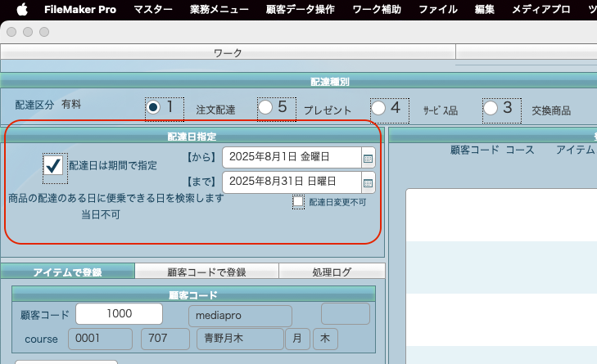Select radio button 1 for 注文配達
The width and height of the screenshot is (597, 364).
(153, 108)
